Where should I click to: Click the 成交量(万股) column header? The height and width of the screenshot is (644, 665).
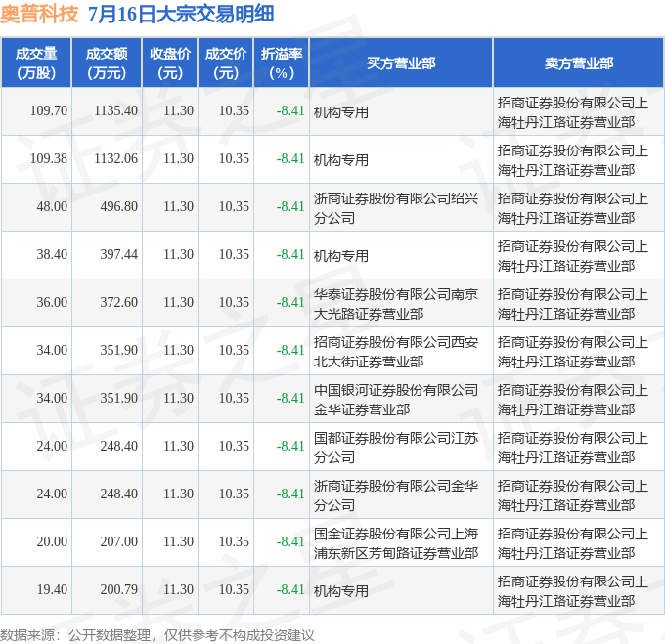(36, 63)
